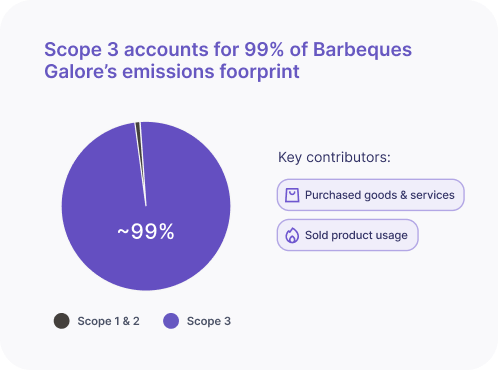
Task: Click the shopping bag icon
Action: tap(292, 195)
